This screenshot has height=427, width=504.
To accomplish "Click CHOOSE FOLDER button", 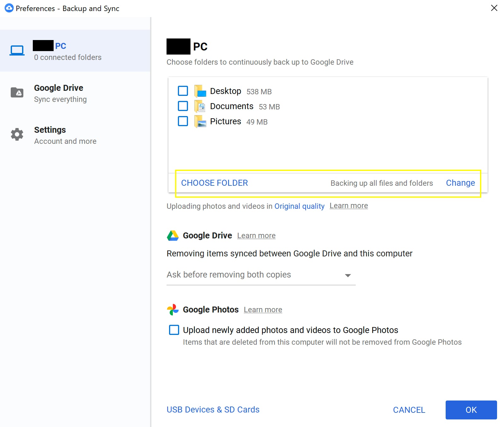I will 214,183.
